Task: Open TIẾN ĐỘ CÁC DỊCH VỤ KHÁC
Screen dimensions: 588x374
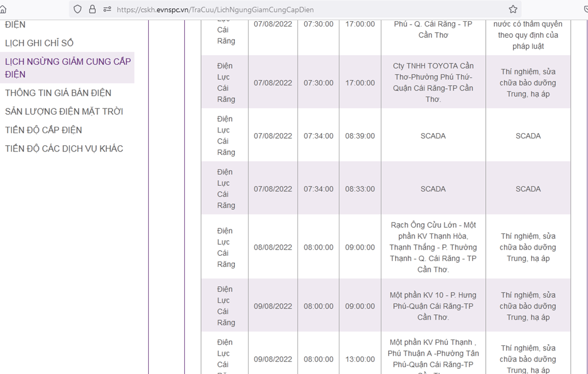Action: [x=64, y=149]
